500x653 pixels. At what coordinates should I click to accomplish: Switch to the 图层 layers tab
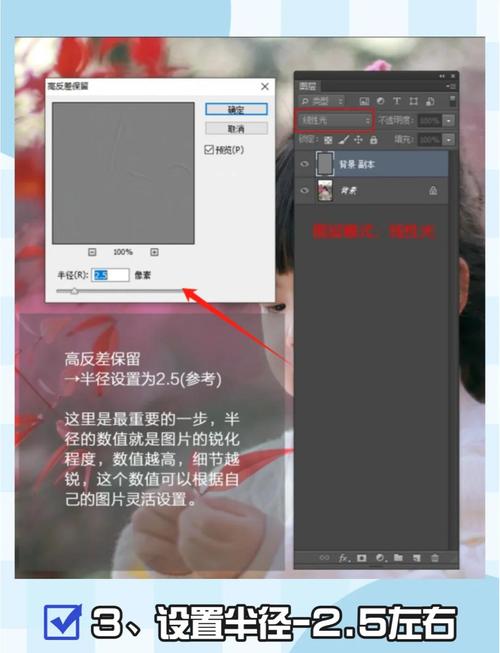point(308,86)
